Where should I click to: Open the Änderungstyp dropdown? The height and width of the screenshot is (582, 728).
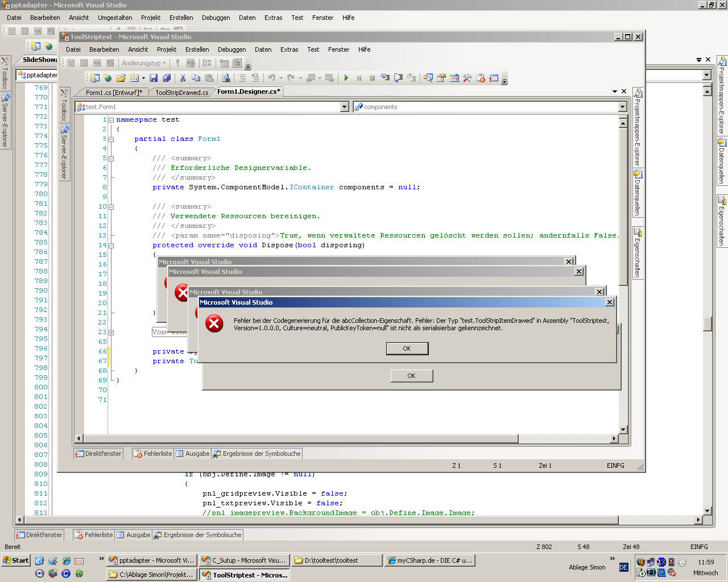click(x=144, y=63)
